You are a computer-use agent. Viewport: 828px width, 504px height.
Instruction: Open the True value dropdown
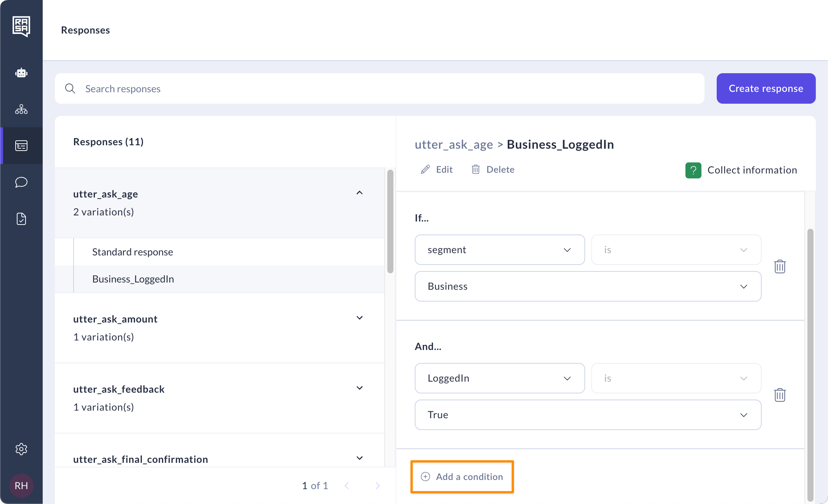point(588,415)
